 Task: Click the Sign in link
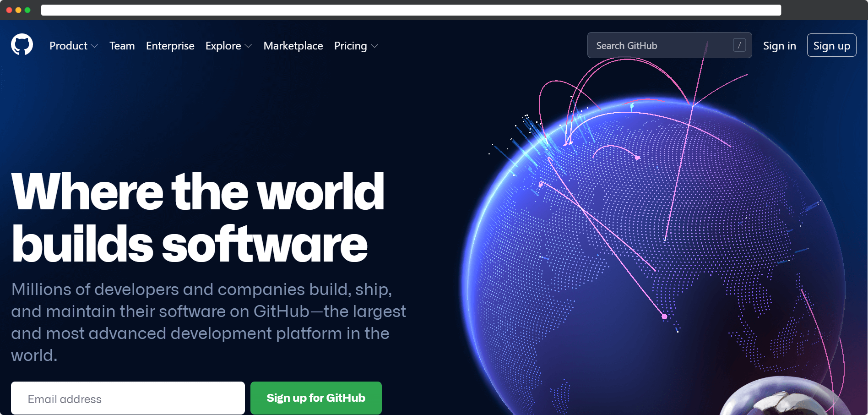780,46
